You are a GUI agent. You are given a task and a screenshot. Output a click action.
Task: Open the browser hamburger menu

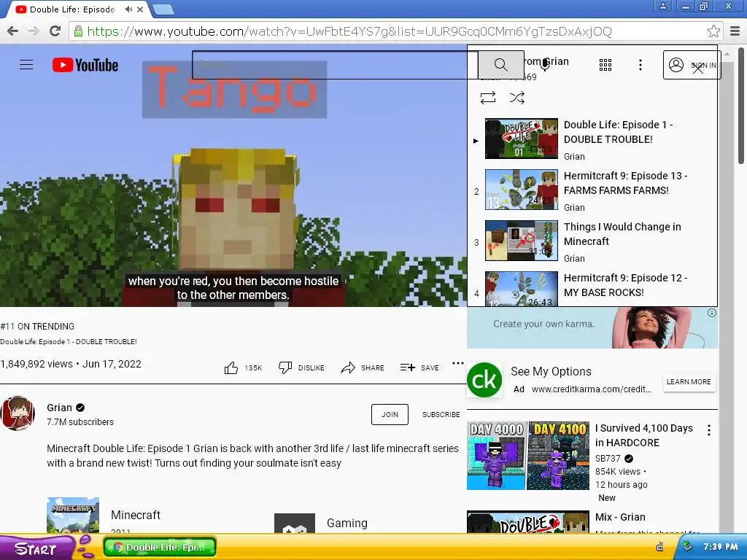[735, 31]
